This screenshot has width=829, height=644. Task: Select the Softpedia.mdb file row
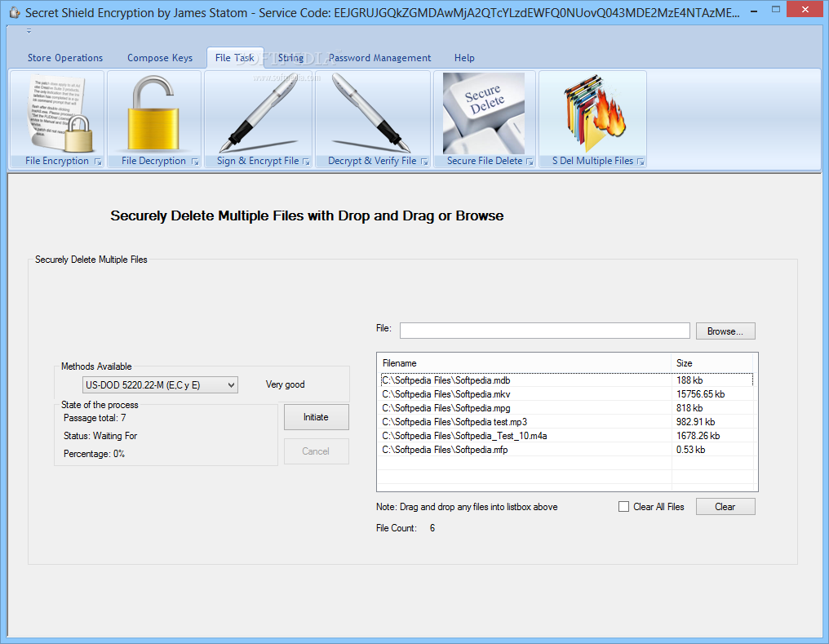click(566, 380)
